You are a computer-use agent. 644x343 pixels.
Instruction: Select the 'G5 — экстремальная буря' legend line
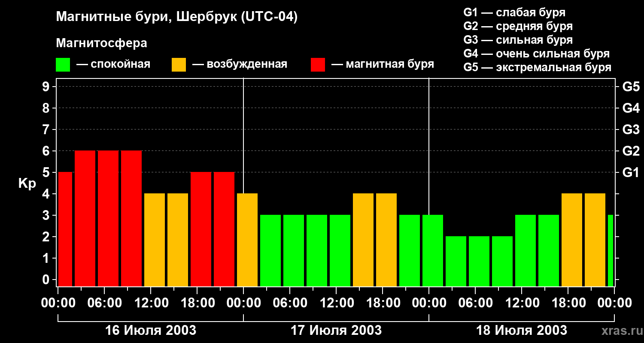click(x=537, y=68)
